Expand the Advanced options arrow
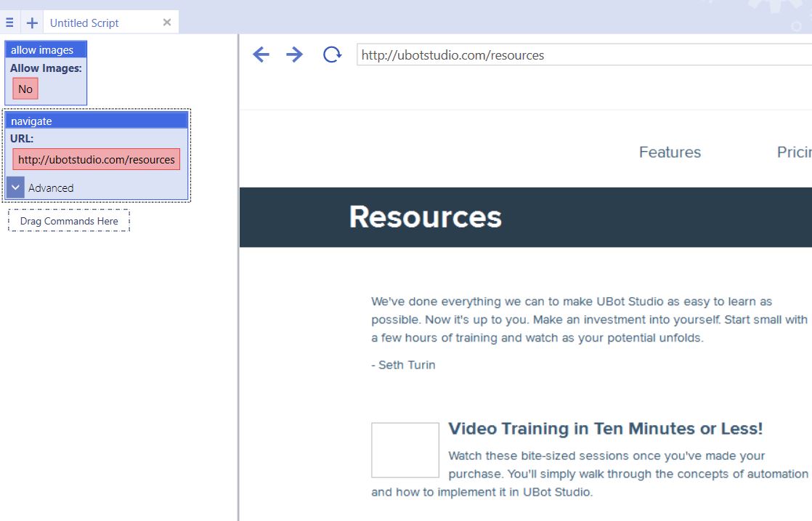The width and height of the screenshot is (812, 521). pyautogui.click(x=15, y=187)
